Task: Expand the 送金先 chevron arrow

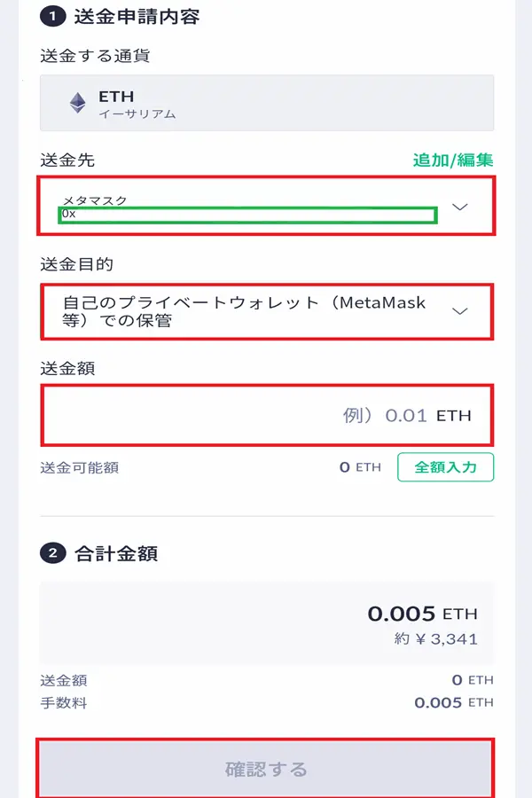Action: pyautogui.click(x=459, y=207)
